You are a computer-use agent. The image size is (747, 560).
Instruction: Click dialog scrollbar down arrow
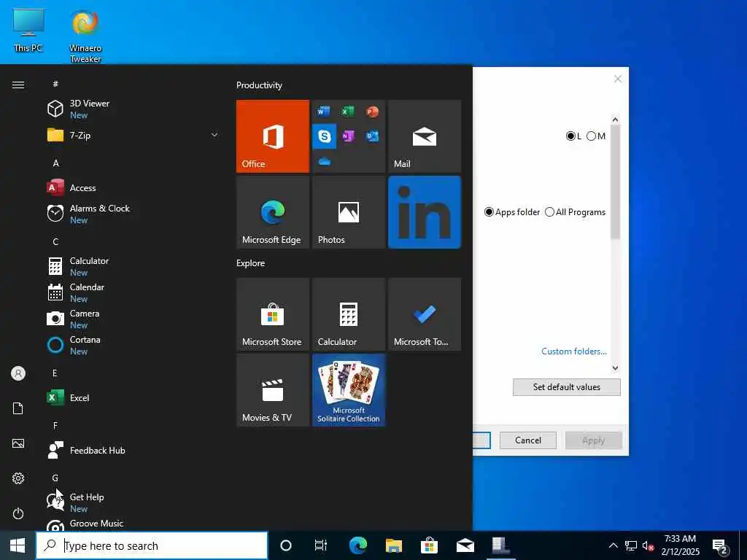[615, 368]
